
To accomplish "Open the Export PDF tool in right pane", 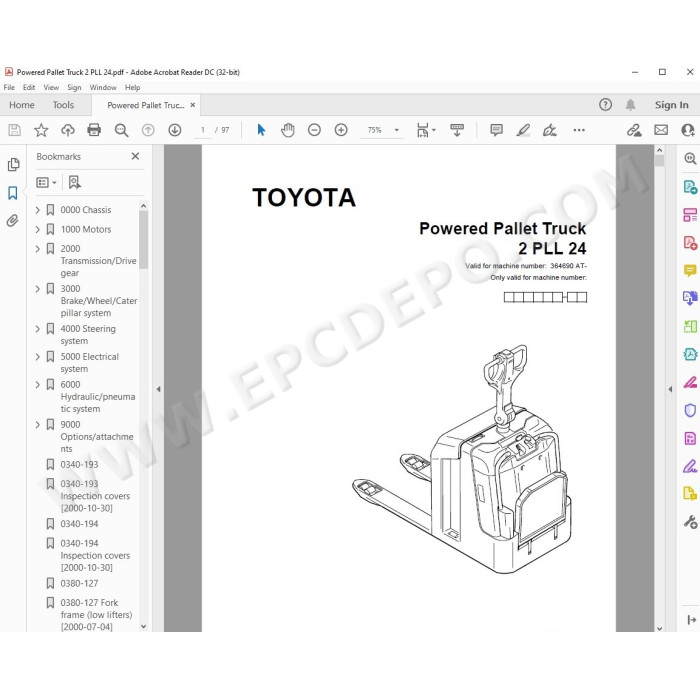I will [x=690, y=187].
